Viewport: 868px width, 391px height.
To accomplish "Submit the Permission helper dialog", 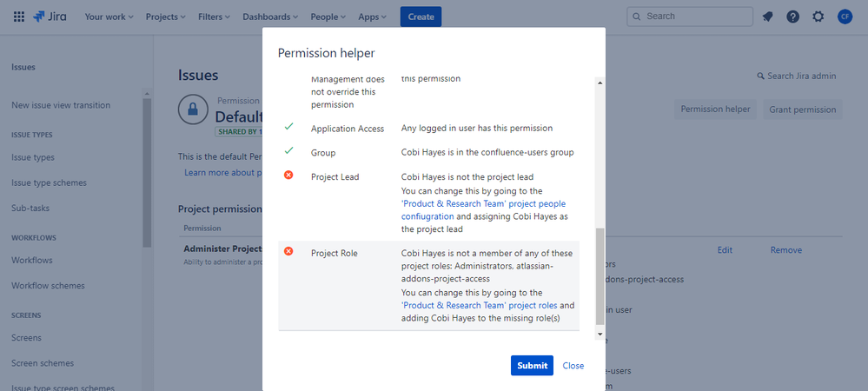I will (532, 366).
